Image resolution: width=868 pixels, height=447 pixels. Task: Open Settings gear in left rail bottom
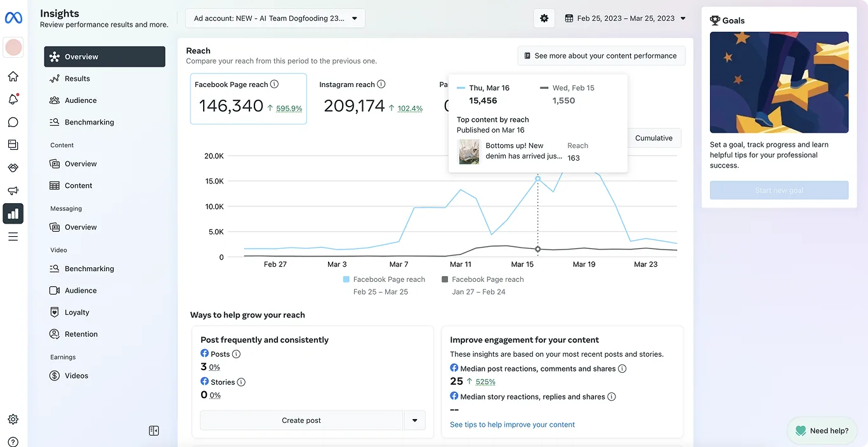pos(13,420)
